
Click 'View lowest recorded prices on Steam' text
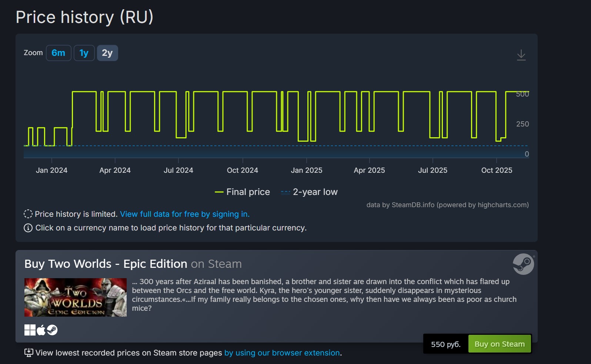tap(129, 353)
